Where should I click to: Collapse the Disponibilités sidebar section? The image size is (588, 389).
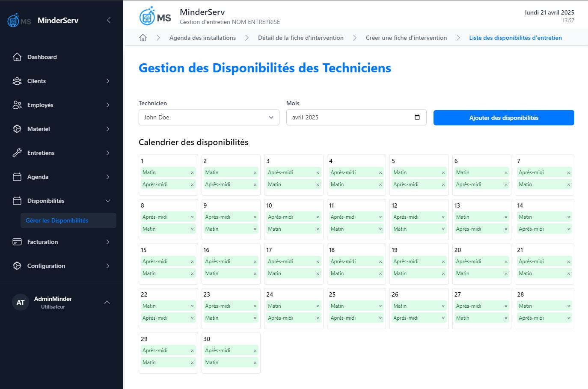click(x=107, y=201)
